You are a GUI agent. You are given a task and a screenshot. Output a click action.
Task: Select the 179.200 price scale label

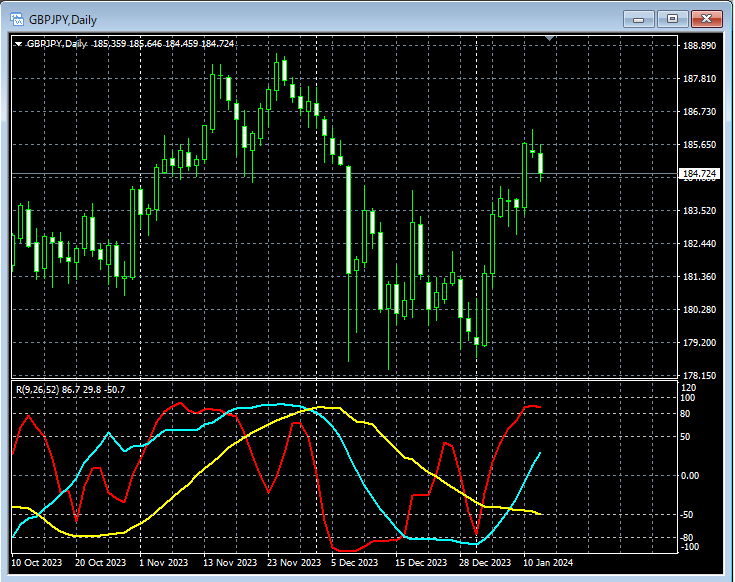point(699,343)
